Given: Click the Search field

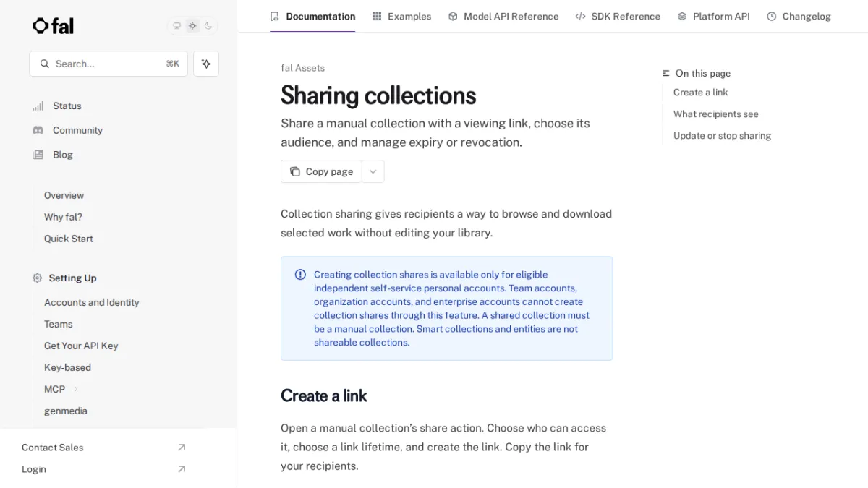Looking at the screenshot, I should pos(109,64).
